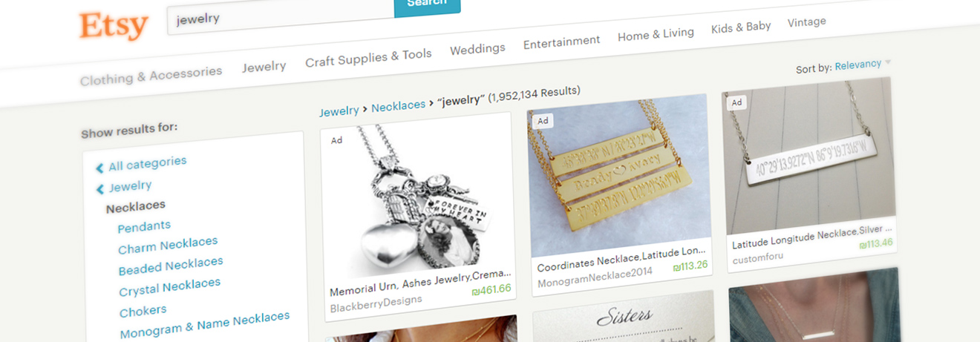Open the Home & Living menu
The width and height of the screenshot is (980, 342).
pos(656,35)
